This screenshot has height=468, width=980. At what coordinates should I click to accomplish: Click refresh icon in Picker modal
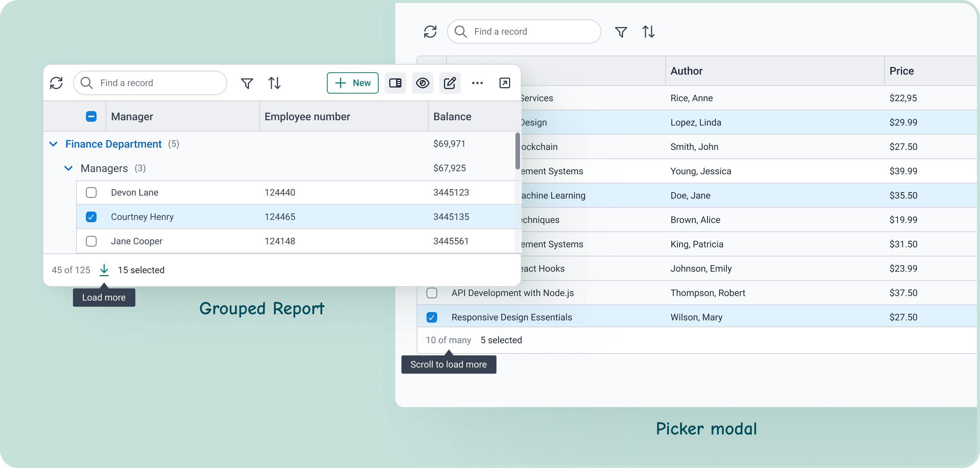430,32
